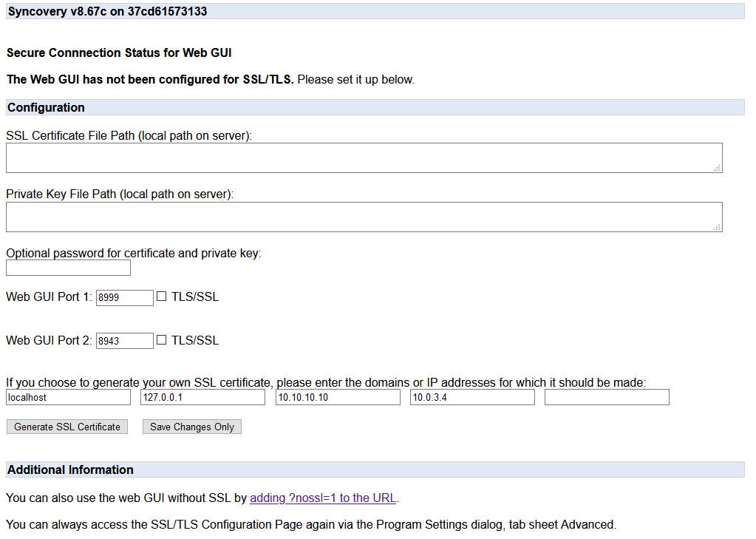
Task: Click the Additional Information section header
Action: 70,470
